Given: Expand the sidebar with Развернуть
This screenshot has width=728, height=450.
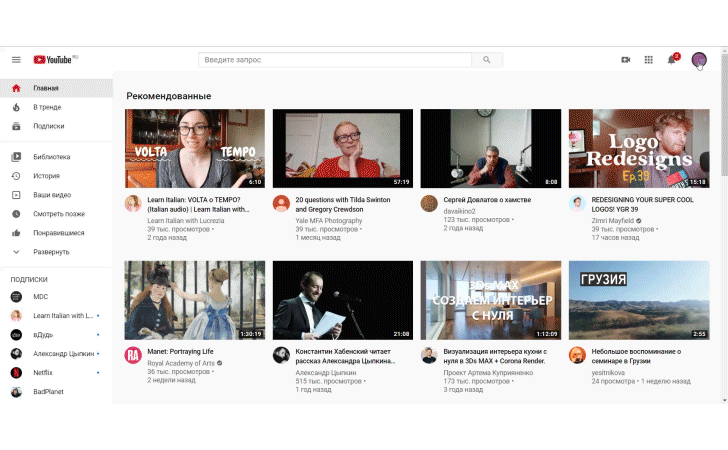Looking at the screenshot, I should [51, 252].
